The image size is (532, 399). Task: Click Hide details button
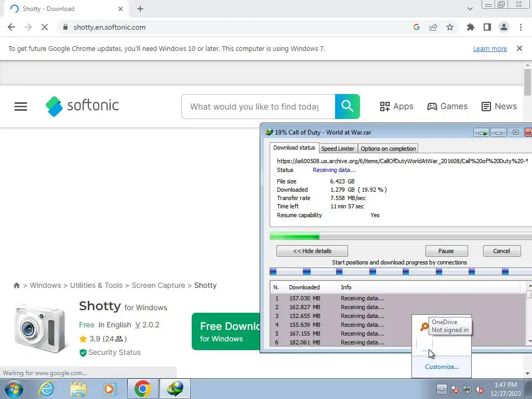312,251
